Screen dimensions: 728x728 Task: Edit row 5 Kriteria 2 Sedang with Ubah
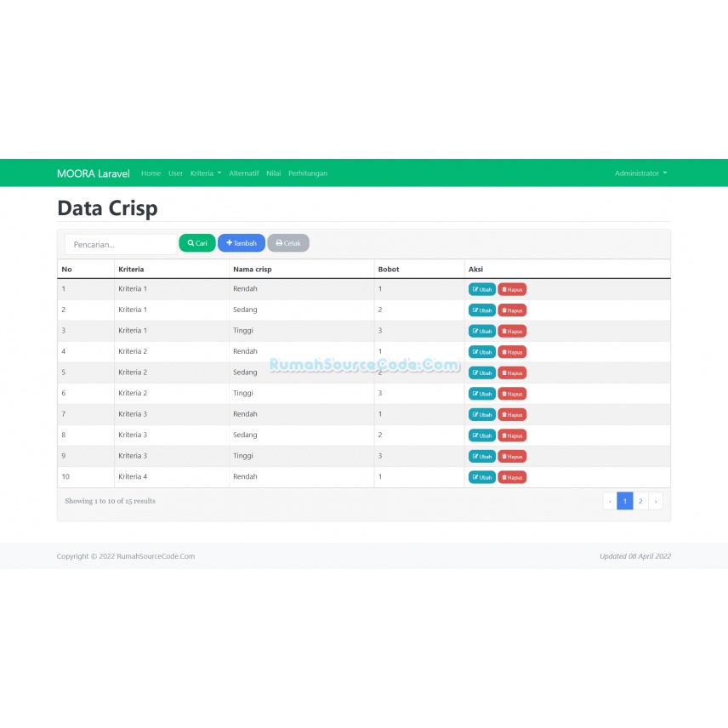(x=482, y=373)
